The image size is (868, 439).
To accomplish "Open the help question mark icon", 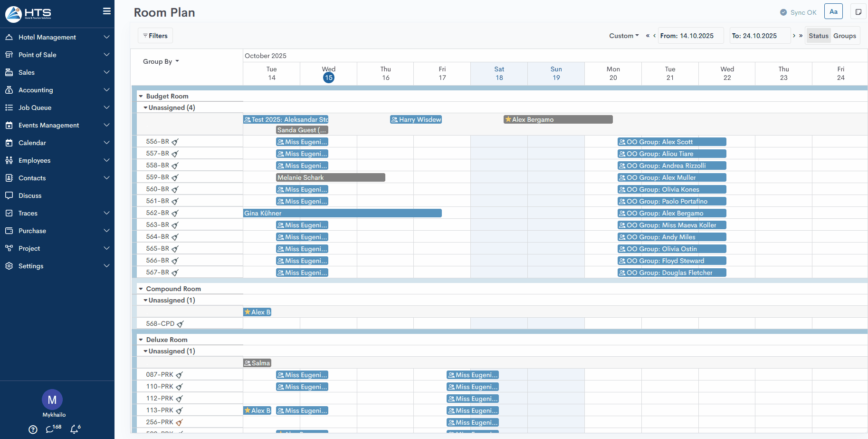I will [x=33, y=429].
